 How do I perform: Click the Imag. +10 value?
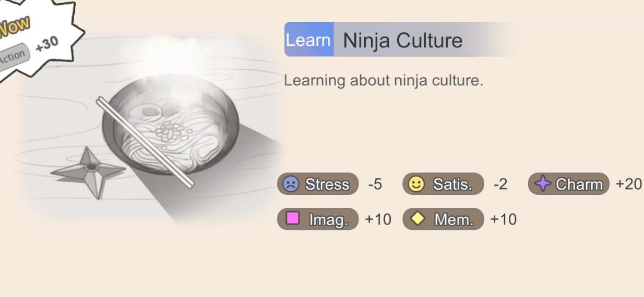click(378, 219)
